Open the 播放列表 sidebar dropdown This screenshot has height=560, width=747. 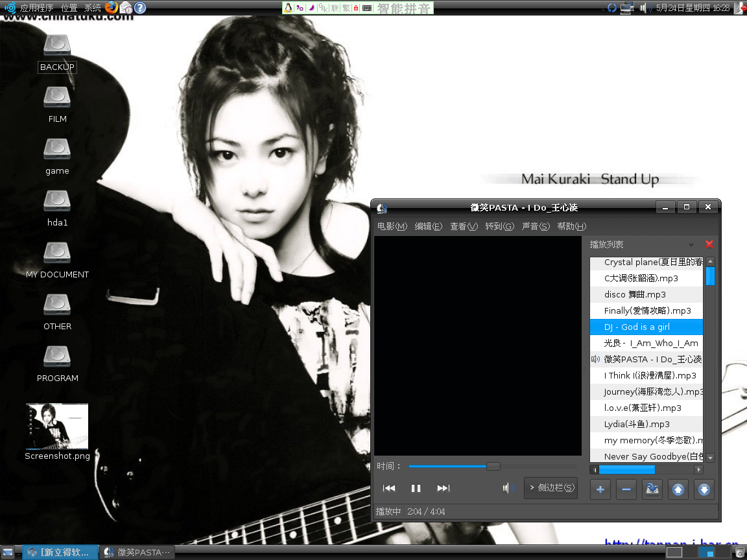691,245
